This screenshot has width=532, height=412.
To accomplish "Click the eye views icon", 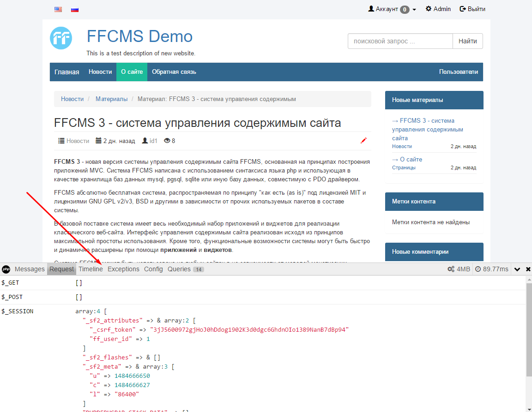I will pyautogui.click(x=167, y=141).
